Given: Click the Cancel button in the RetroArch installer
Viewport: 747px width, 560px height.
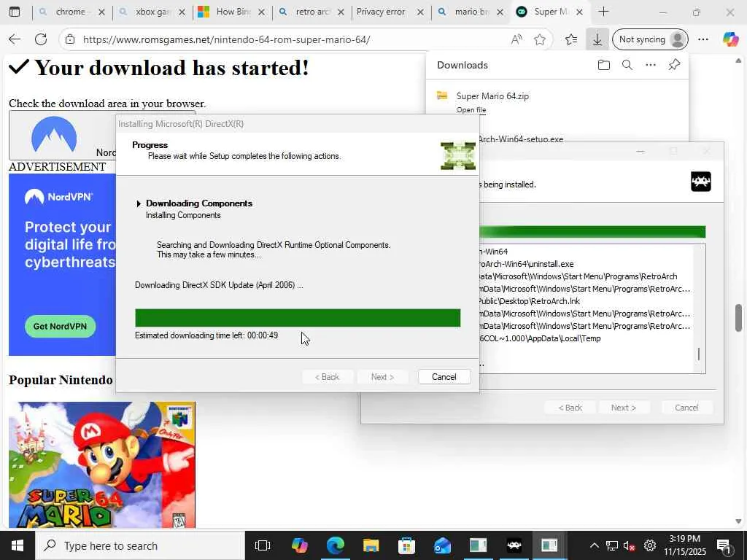Looking at the screenshot, I should click(686, 408).
